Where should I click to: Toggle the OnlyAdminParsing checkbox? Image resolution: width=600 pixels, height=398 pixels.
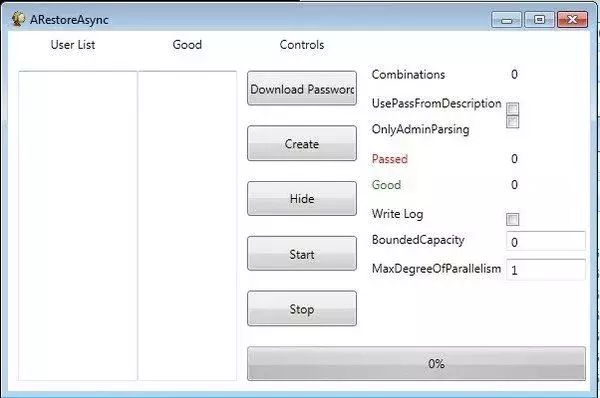coord(512,122)
